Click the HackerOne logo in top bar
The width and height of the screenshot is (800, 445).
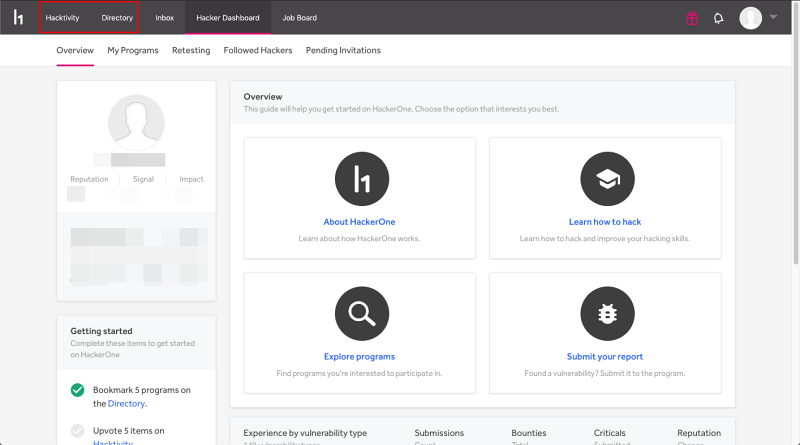pyautogui.click(x=18, y=17)
